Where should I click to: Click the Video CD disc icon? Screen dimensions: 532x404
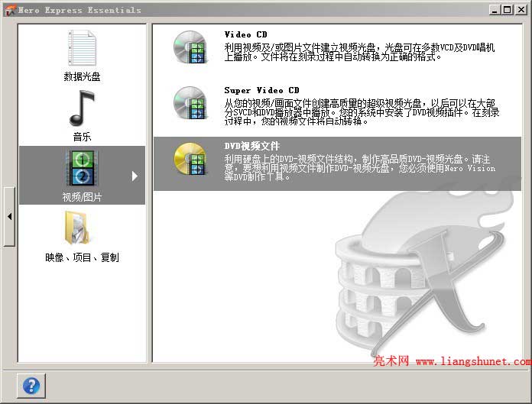(x=190, y=47)
